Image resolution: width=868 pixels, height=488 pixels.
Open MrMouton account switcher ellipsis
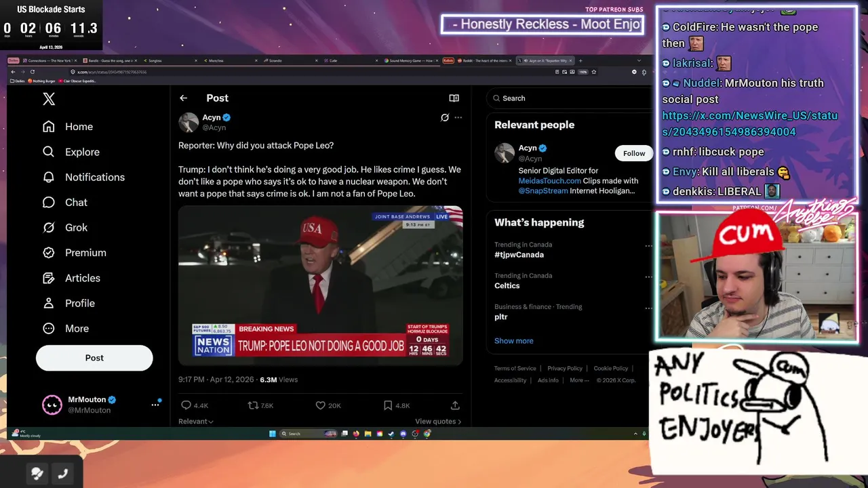point(155,405)
